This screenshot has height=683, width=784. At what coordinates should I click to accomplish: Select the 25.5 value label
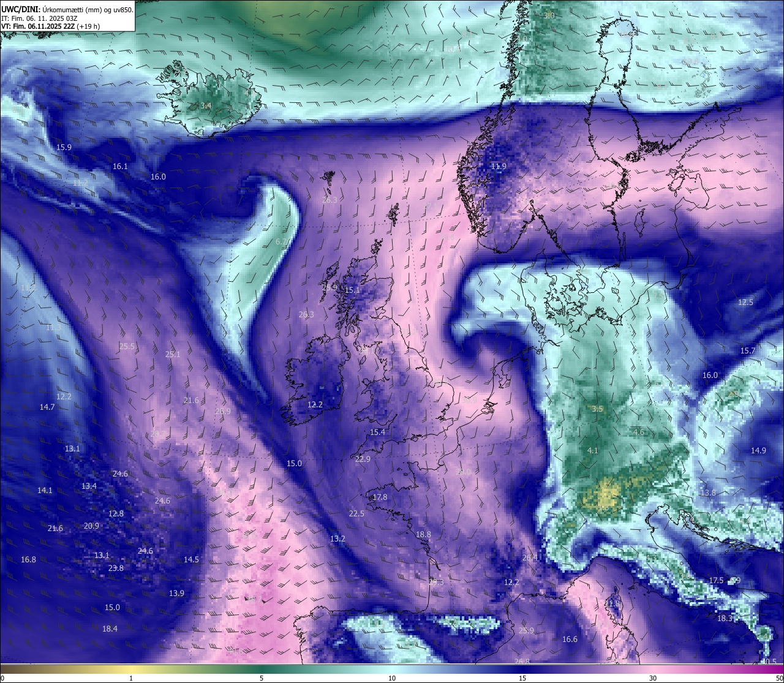(127, 346)
